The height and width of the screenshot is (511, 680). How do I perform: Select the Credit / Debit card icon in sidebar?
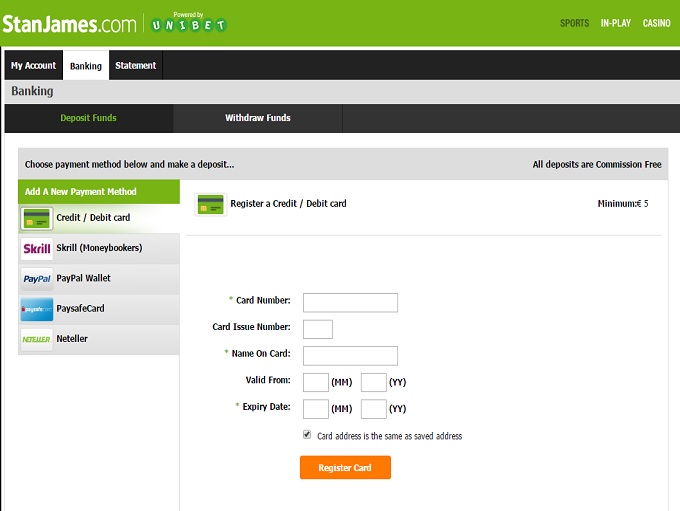pos(37,218)
